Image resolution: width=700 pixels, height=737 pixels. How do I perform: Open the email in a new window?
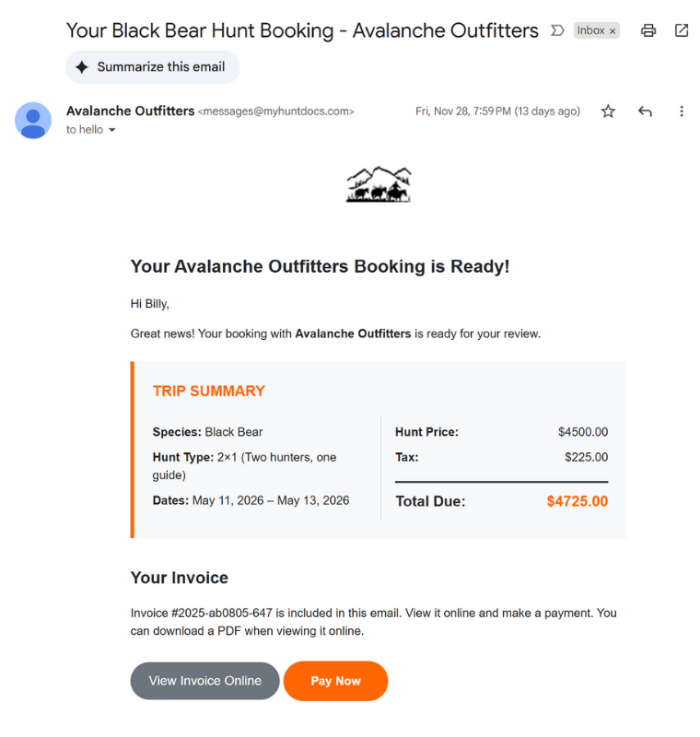click(x=680, y=30)
